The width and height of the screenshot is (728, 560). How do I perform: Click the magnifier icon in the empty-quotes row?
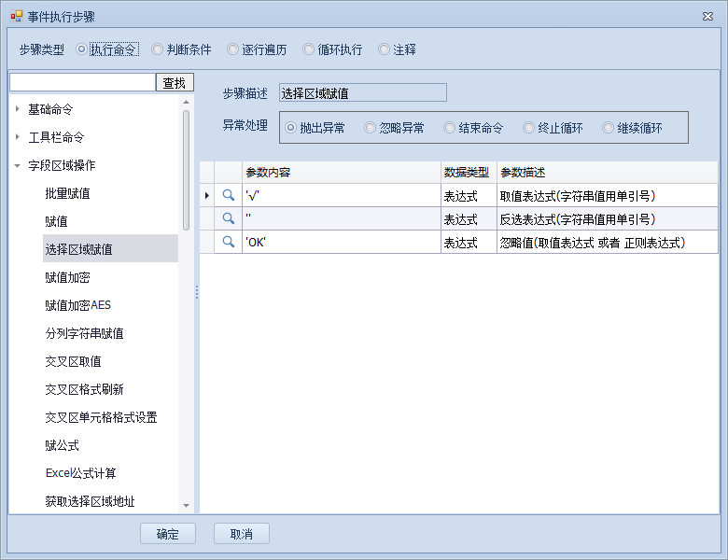click(x=228, y=218)
